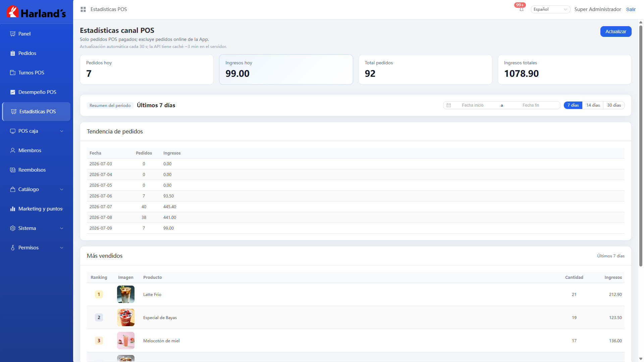Click the Sistema gear icon
This screenshot has height=362, width=644.
pos(13,228)
